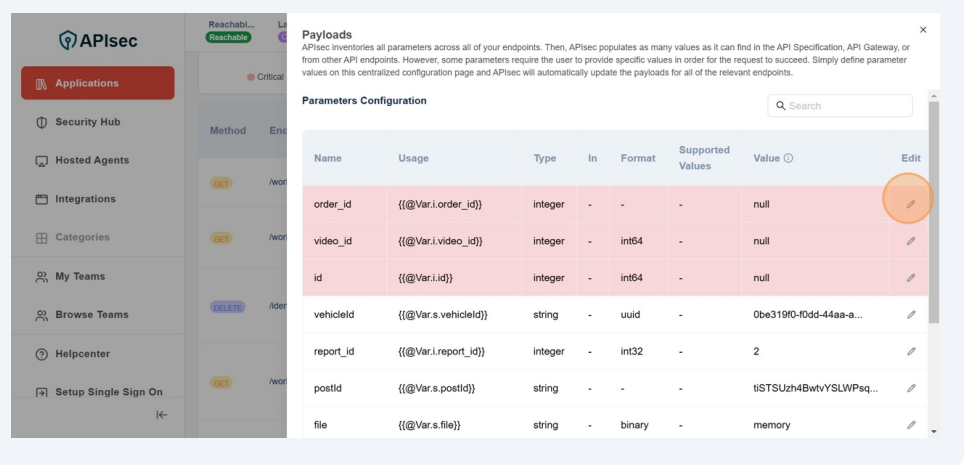Click the Format column header
Viewport: 966px width, 466px height.
click(x=638, y=158)
